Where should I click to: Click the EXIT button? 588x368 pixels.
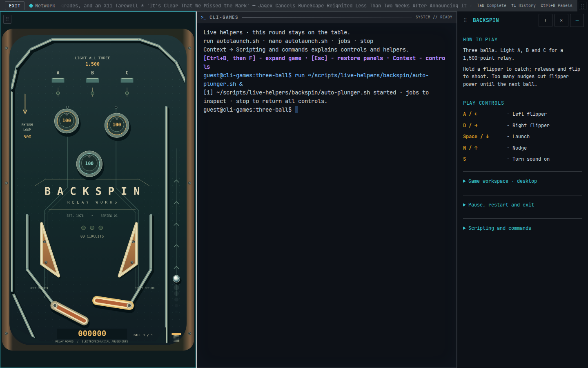tap(15, 6)
